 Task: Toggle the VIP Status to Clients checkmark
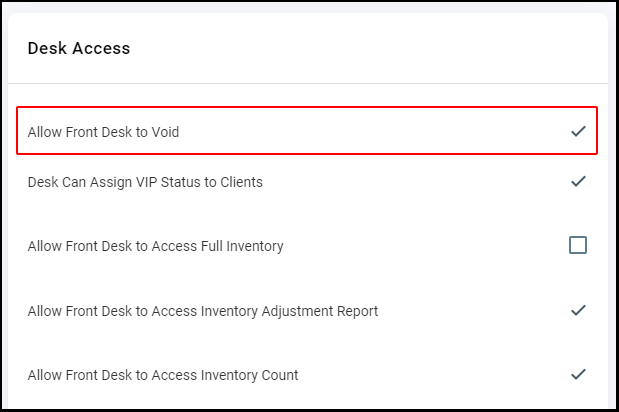pos(578,181)
